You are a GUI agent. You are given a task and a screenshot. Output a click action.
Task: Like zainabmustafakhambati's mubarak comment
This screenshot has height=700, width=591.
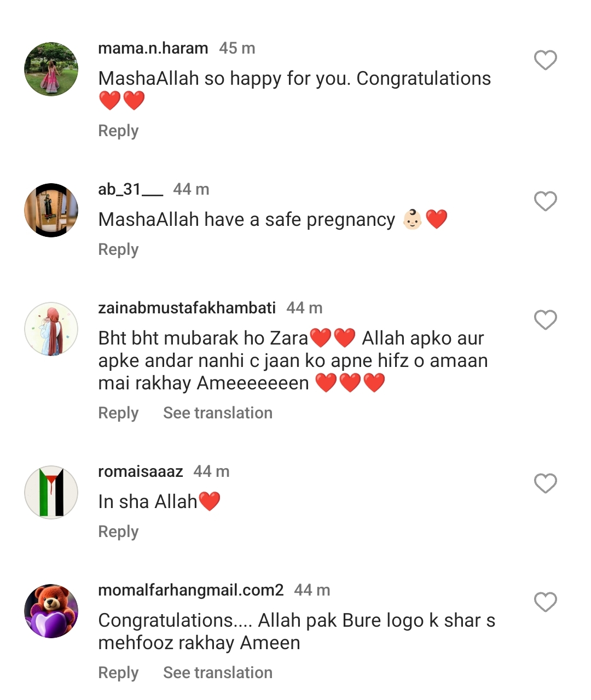[545, 320]
